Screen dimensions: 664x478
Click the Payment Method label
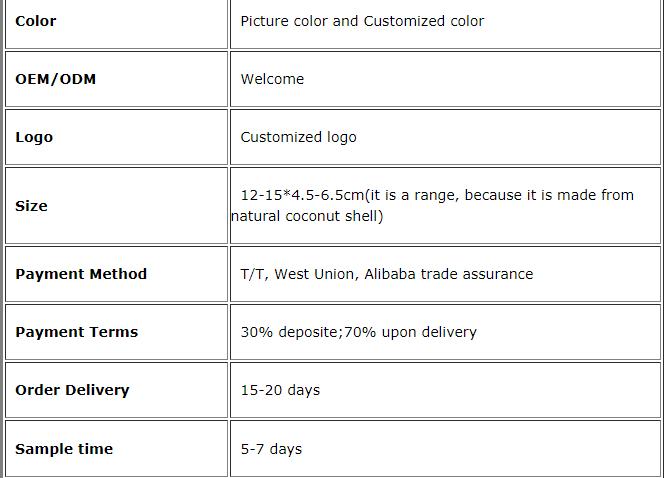pos(81,274)
